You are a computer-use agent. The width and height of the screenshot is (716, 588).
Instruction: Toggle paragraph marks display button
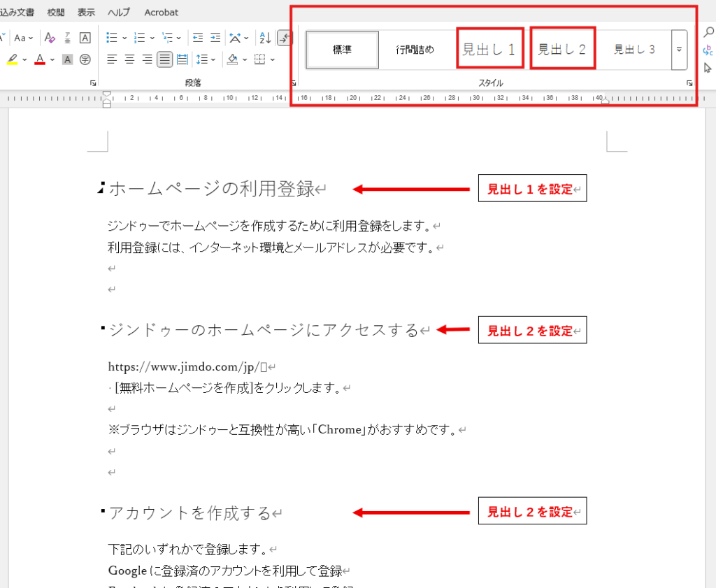click(285, 38)
